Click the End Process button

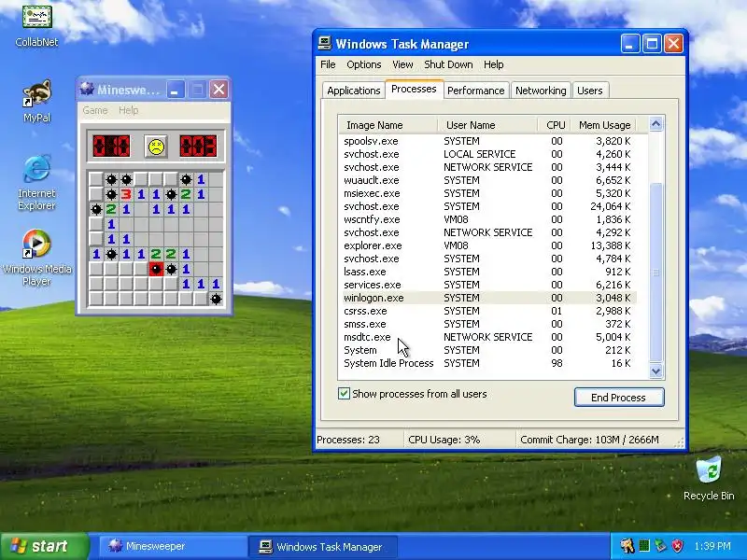619,398
